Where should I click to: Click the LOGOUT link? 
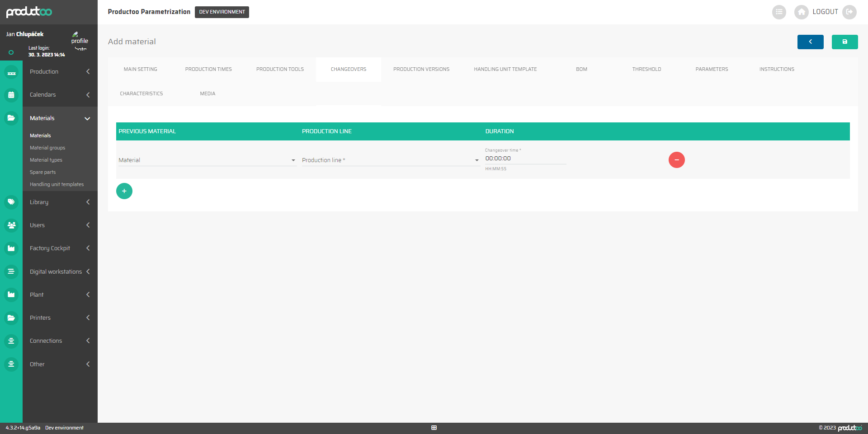coord(825,12)
